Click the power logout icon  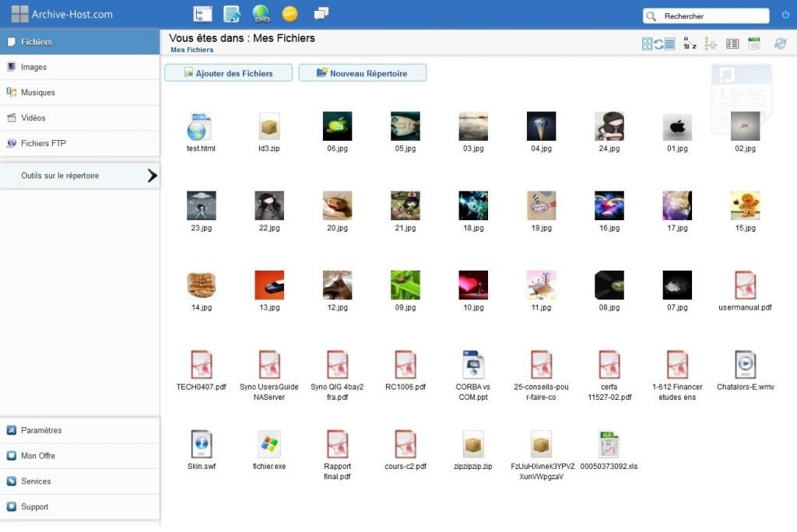(785, 15)
